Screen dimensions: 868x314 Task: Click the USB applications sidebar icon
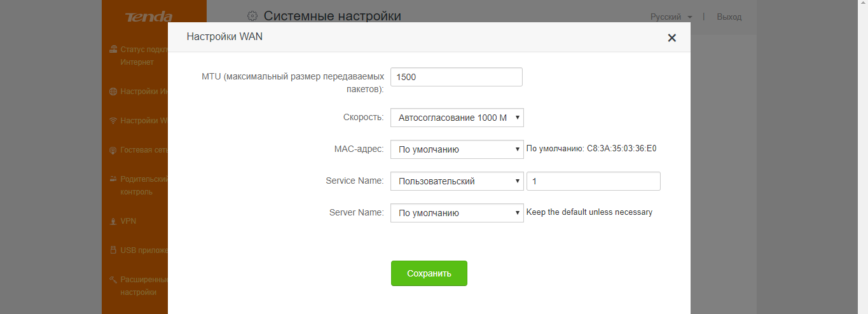coord(113,250)
